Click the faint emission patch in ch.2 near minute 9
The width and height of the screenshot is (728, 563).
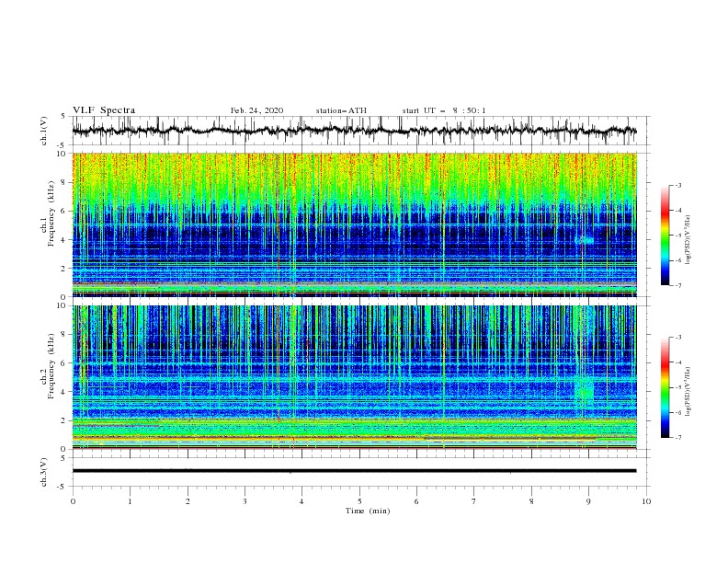click(584, 389)
